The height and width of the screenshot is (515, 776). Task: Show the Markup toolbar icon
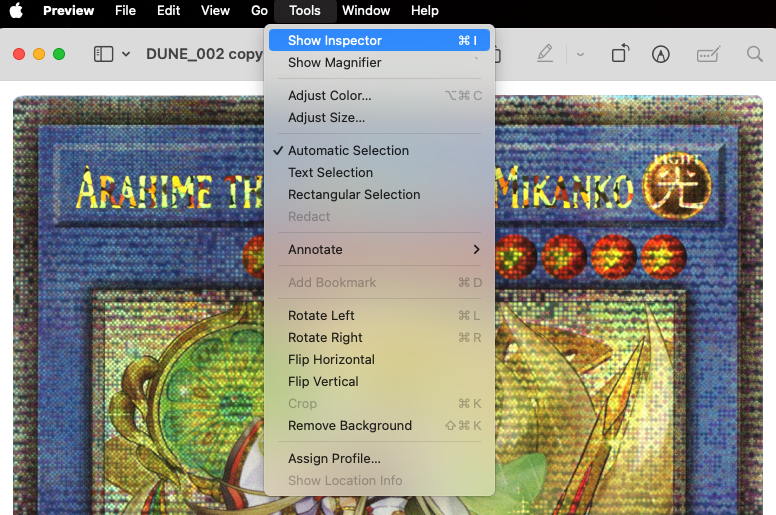pos(660,54)
